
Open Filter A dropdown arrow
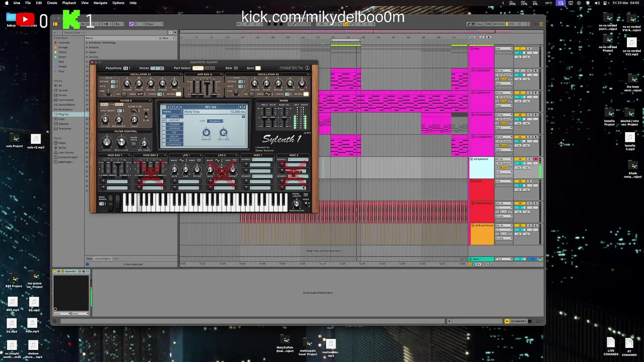click(x=149, y=101)
